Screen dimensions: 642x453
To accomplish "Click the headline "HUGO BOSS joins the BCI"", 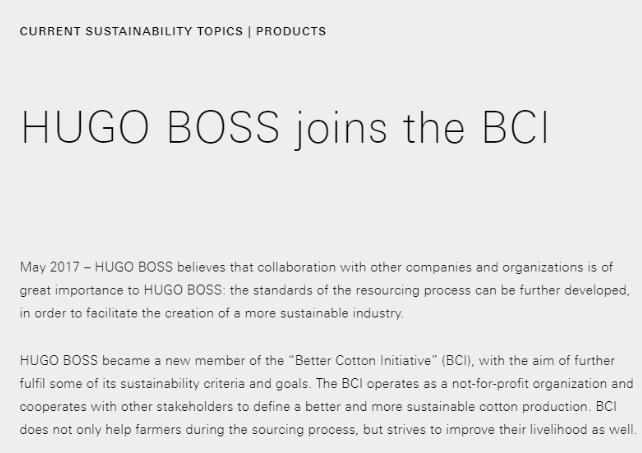I will (x=285, y=128).
